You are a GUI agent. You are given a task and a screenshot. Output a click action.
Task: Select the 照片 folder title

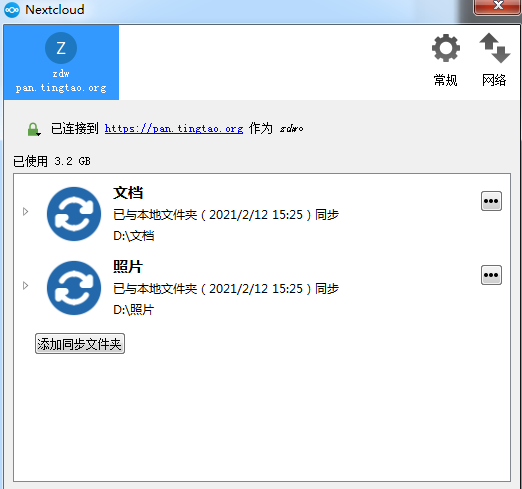[128, 267]
